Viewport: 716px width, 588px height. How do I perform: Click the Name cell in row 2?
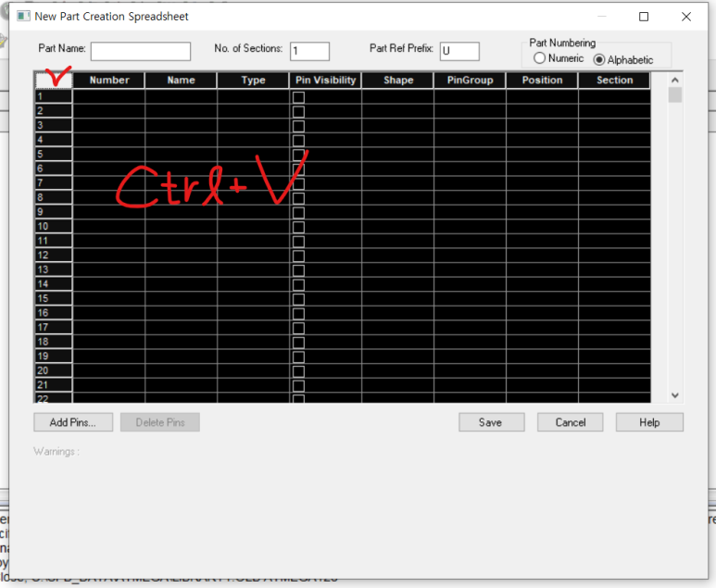[x=181, y=111]
